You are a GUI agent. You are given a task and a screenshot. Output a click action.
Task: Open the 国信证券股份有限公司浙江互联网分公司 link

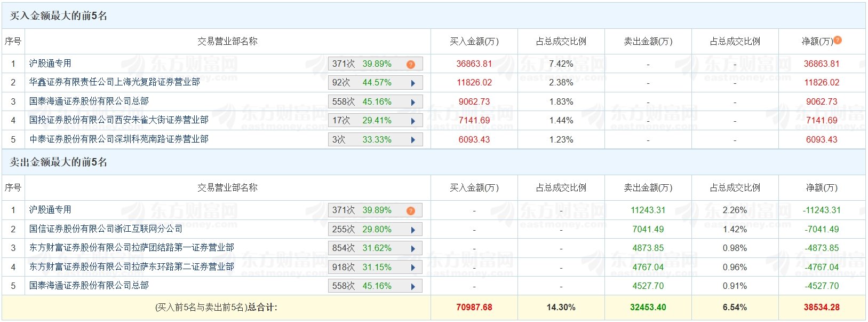click(106, 229)
